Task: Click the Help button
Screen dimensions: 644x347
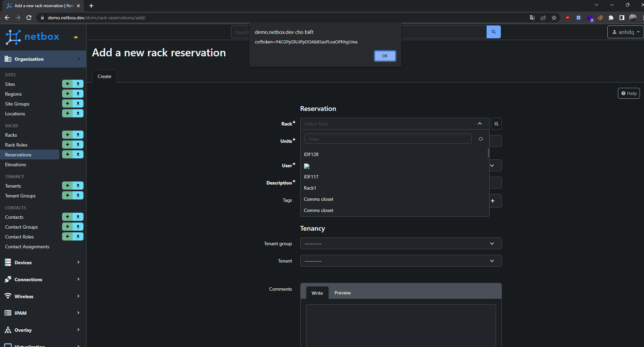Action: 628,93
